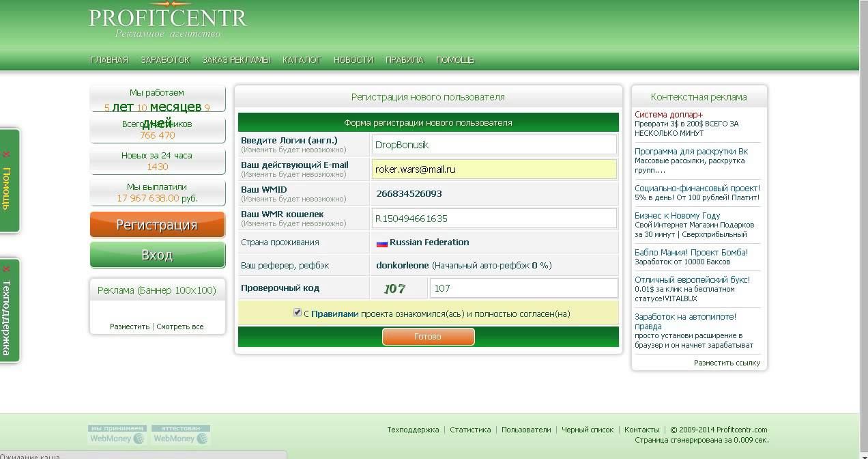The height and width of the screenshot is (459, 868).
Task: Click new users count 1430
Action: (x=158, y=167)
